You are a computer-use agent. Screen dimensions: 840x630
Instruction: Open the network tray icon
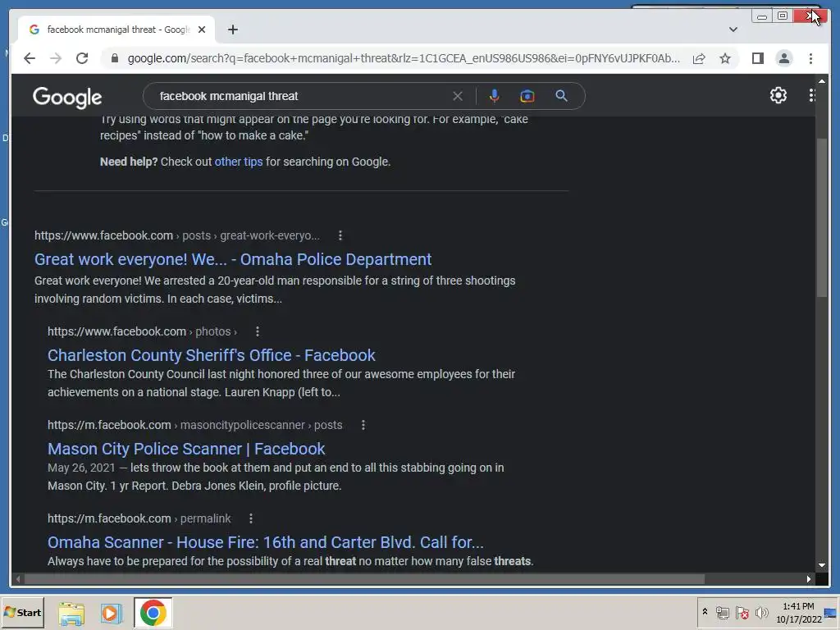click(x=722, y=613)
